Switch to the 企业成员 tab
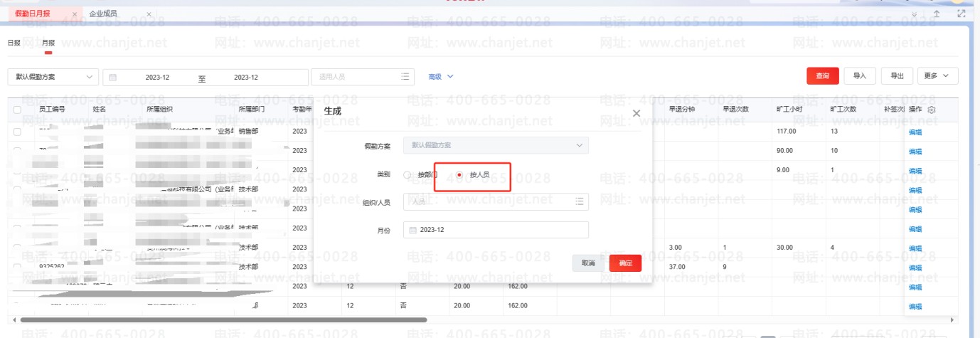 point(104,14)
